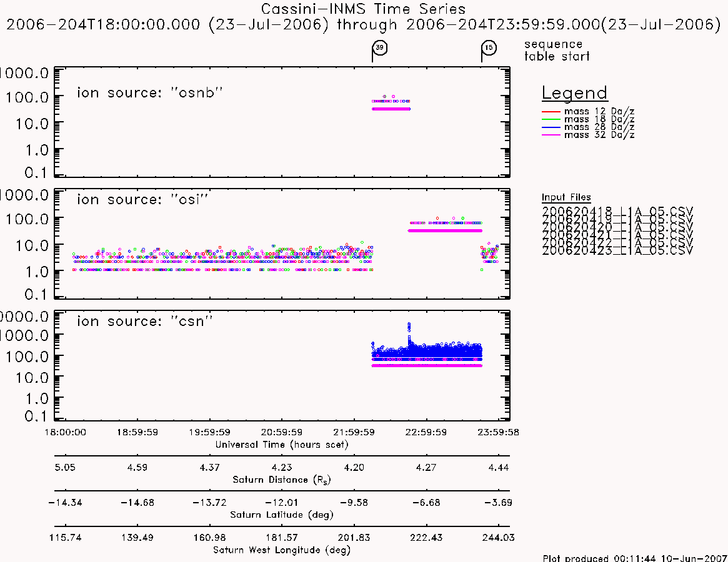Click the Cassini-INMS Time Series title
The height and width of the screenshot is (562, 728).
[364, 9]
